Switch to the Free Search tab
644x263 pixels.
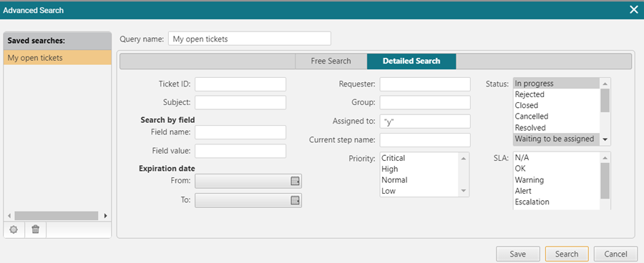coord(331,61)
